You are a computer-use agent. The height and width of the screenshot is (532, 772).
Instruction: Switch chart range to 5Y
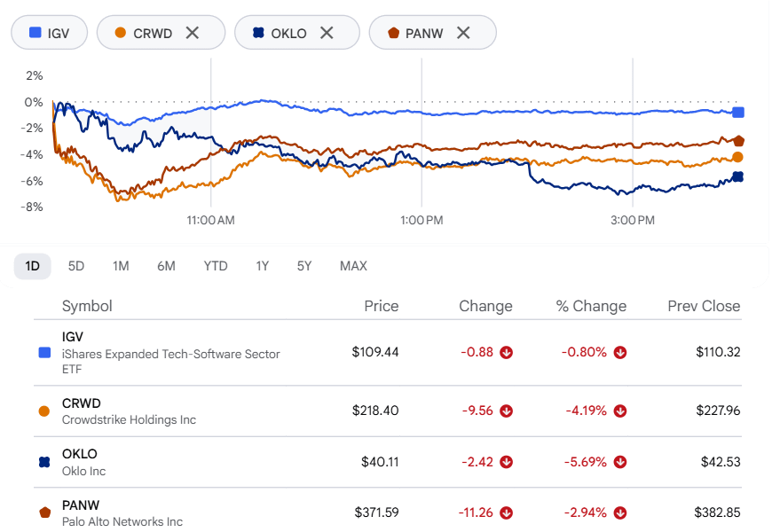[x=304, y=266]
